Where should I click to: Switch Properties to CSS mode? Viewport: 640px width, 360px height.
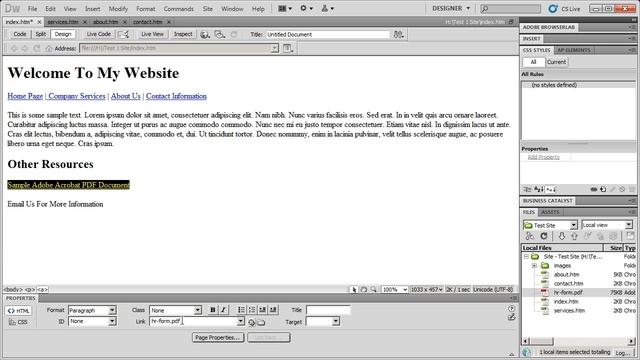[18, 322]
